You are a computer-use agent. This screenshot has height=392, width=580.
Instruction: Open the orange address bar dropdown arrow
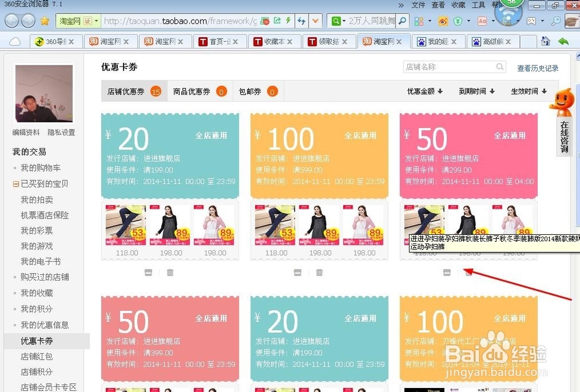pyautogui.click(x=315, y=21)
